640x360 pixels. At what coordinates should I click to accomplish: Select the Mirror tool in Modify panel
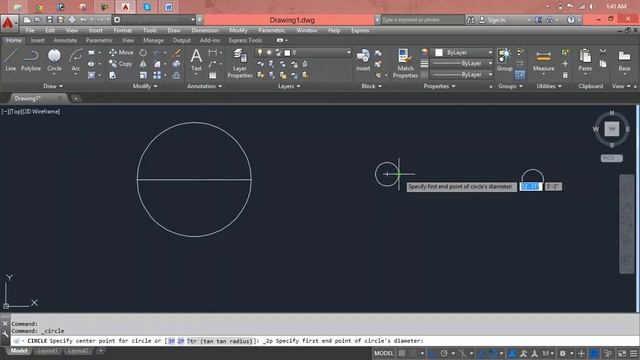[143, 64]
